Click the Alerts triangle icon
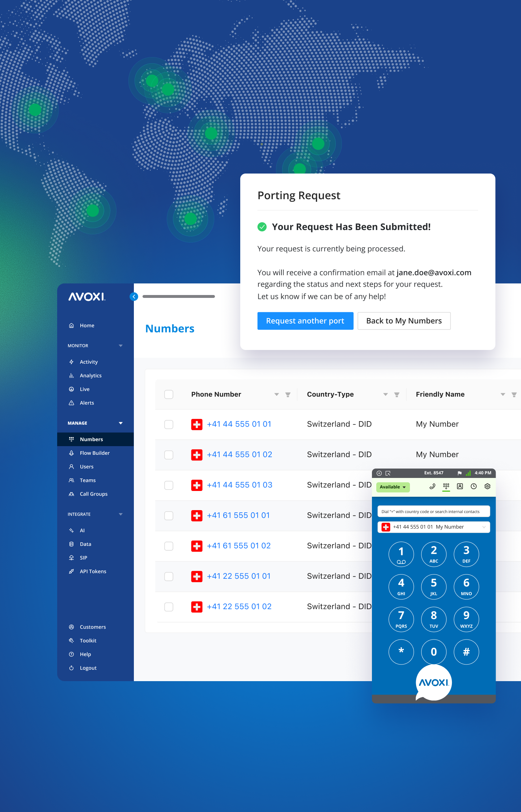The image size is (521, 812). pyautogui.click(x=71, y=403)
